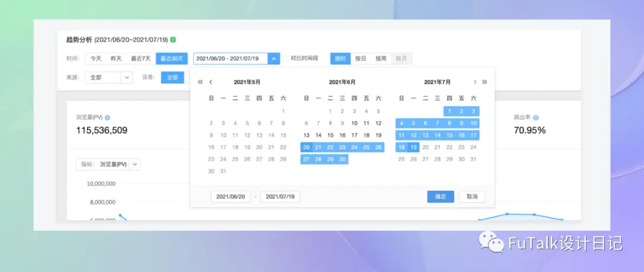Screen dimensions: 644x272
Task: Click the 2021年6月 month header
Action: pyautogui.click(x=342, y=82)
